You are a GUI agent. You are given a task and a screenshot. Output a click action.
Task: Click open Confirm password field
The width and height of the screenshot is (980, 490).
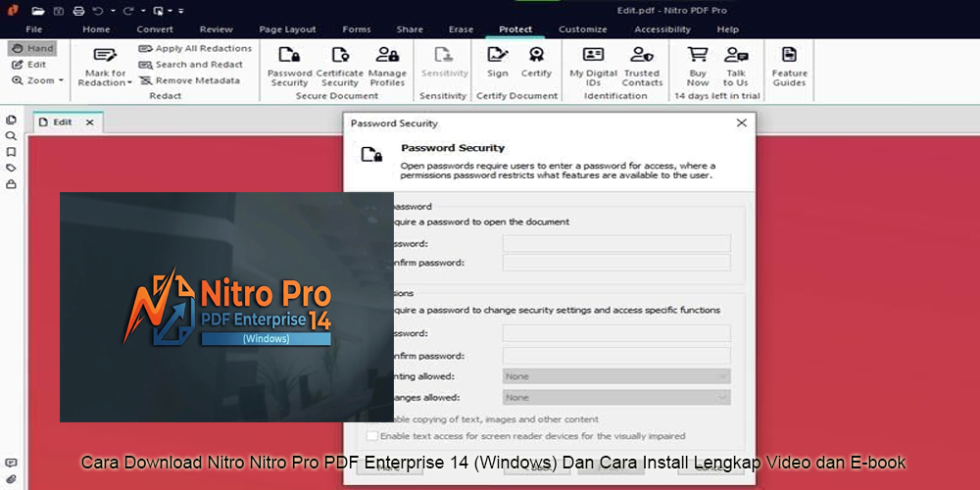coord(616,263)
